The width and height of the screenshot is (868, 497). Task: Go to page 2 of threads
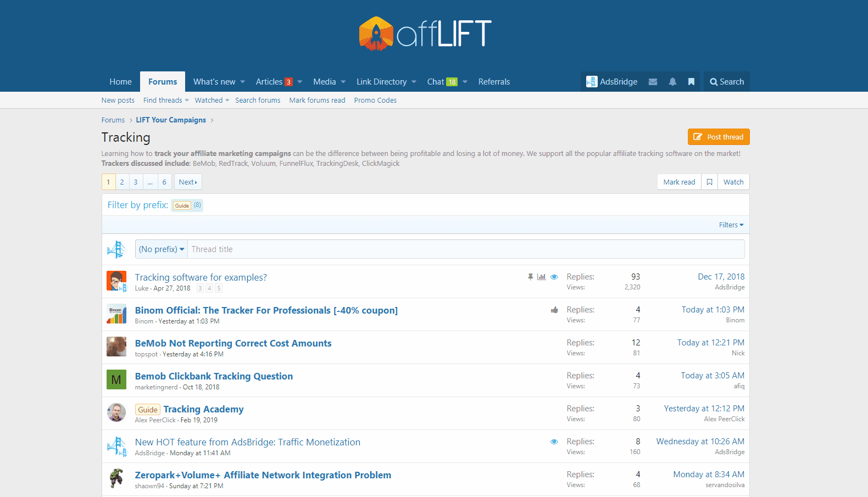(122, 182)
